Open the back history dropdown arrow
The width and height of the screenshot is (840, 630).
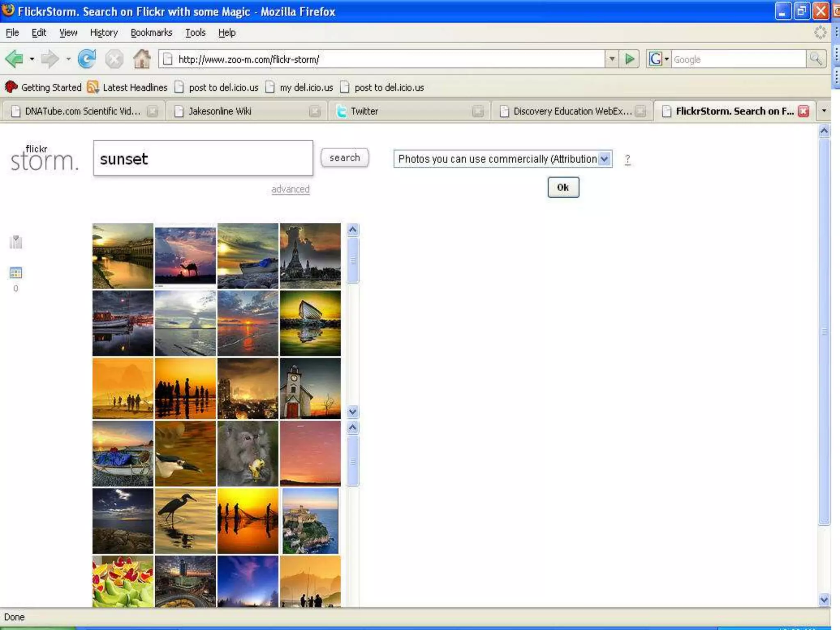(x=32, y=59)
